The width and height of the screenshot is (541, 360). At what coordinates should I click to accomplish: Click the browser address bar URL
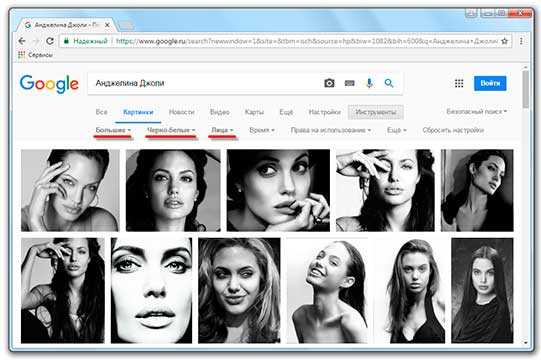306,41
